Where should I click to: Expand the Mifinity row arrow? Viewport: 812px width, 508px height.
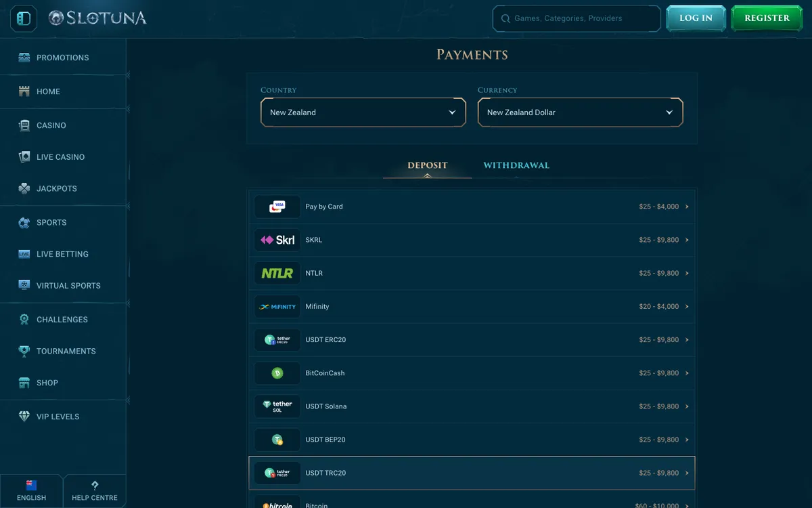point(687,306)
